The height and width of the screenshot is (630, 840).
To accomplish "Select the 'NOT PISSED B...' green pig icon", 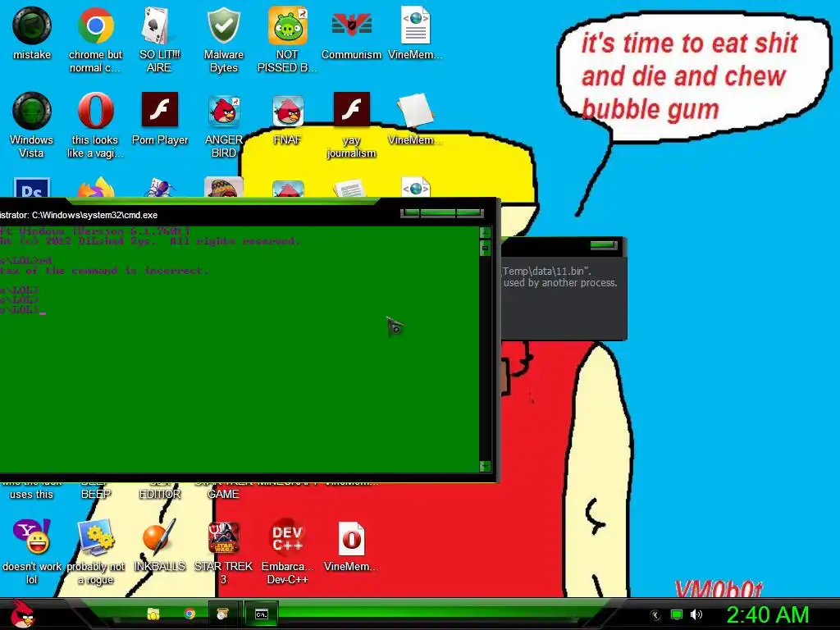I will click(x=287, y=39).
